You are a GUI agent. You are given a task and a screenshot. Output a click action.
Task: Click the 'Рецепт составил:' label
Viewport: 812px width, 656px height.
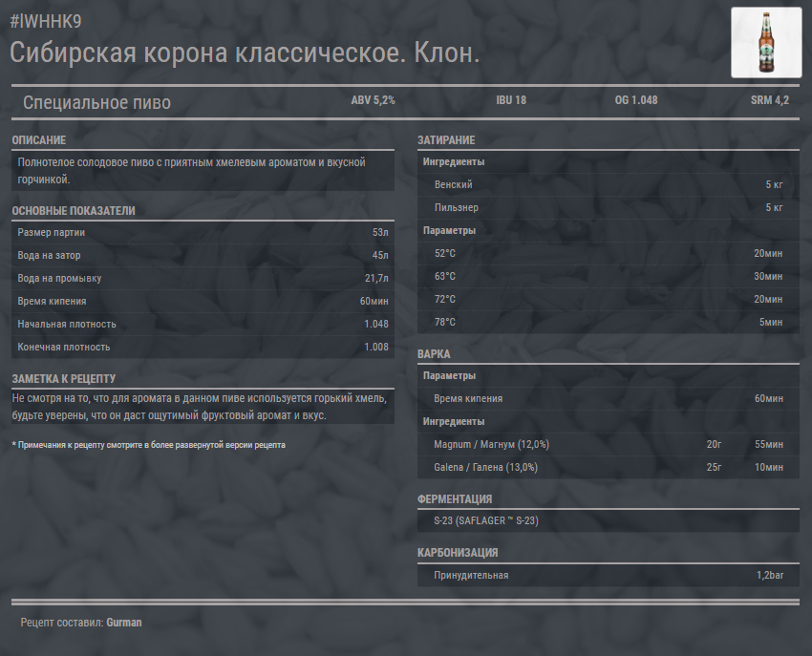[x=62, y=623]
